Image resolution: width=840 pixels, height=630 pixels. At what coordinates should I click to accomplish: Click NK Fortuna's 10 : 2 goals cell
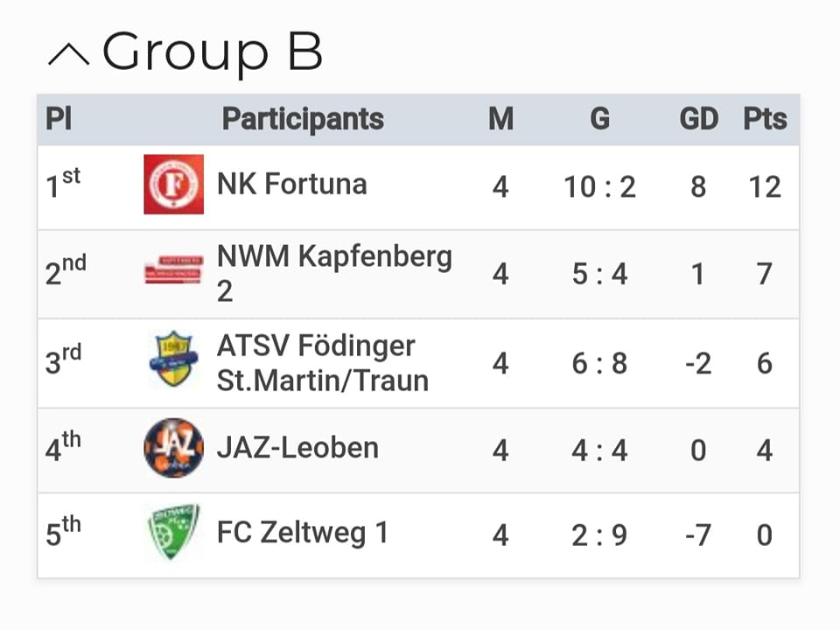coord(599,187)
